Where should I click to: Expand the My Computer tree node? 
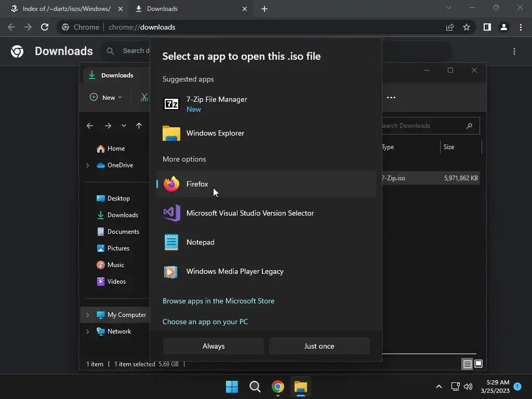point(87,315)
